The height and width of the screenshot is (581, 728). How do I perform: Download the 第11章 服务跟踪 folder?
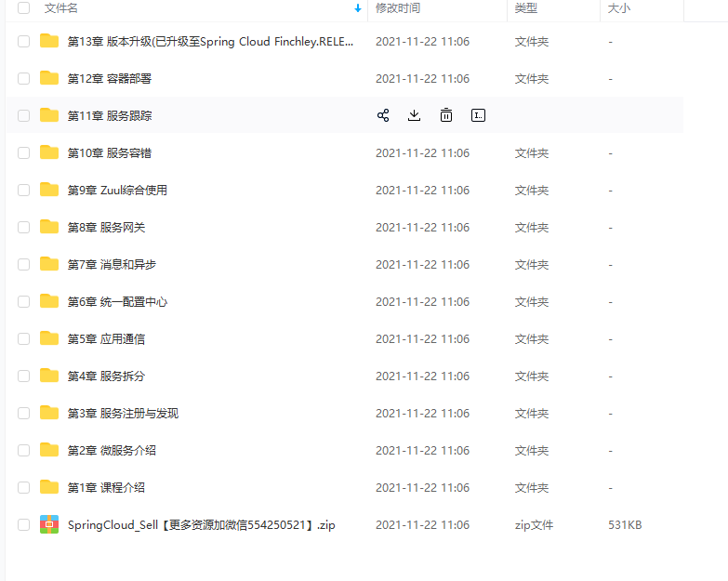pyautogui.click(x=414, y=115)
